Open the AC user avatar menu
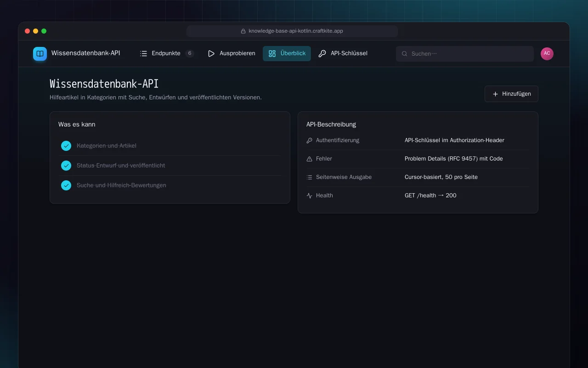The image size is (588, 368). [x=547, y=54]
